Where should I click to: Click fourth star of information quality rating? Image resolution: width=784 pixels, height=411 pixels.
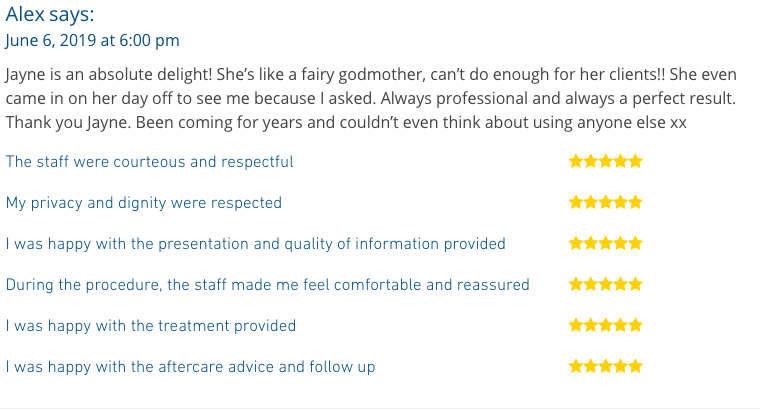click(620, 244)
